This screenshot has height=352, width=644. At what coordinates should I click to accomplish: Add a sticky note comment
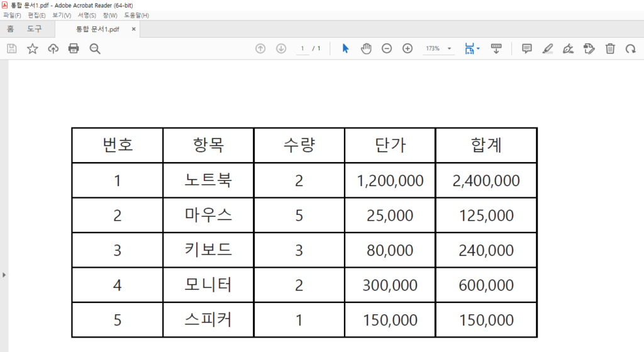click(x=527, y=48)
